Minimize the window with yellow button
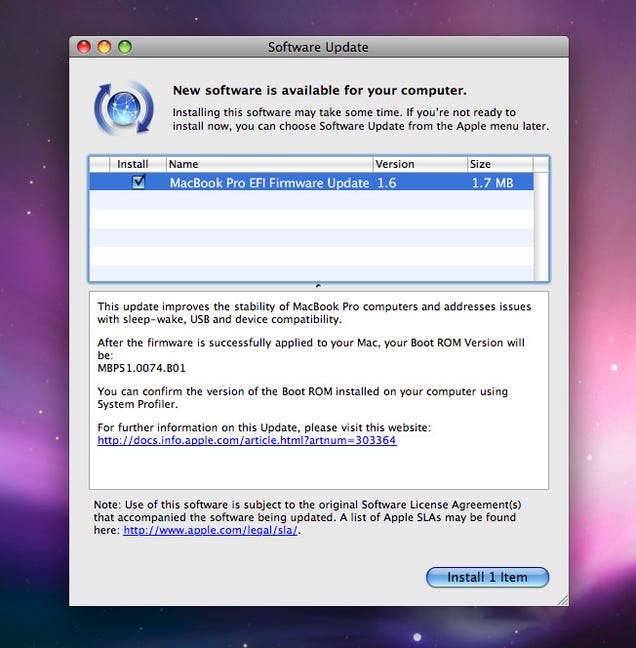The height and width of the screenshot is (648, 636). (104, 47)
